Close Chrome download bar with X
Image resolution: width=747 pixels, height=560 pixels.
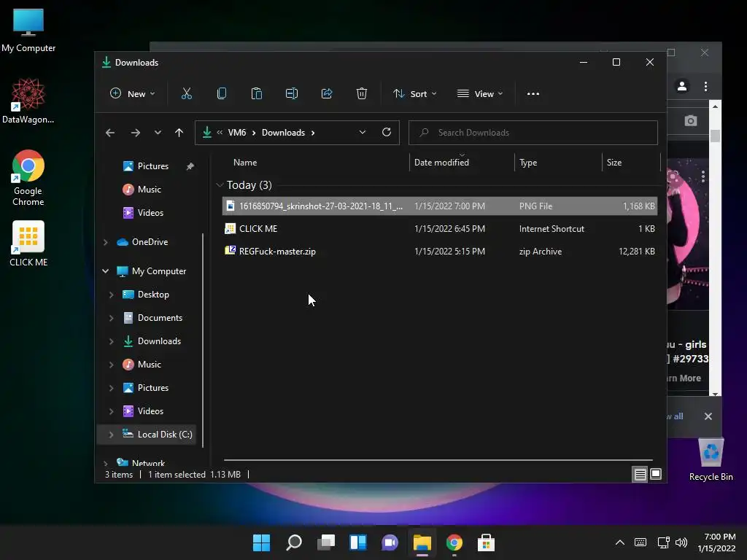pyautogui.click(x=708, y=416)
